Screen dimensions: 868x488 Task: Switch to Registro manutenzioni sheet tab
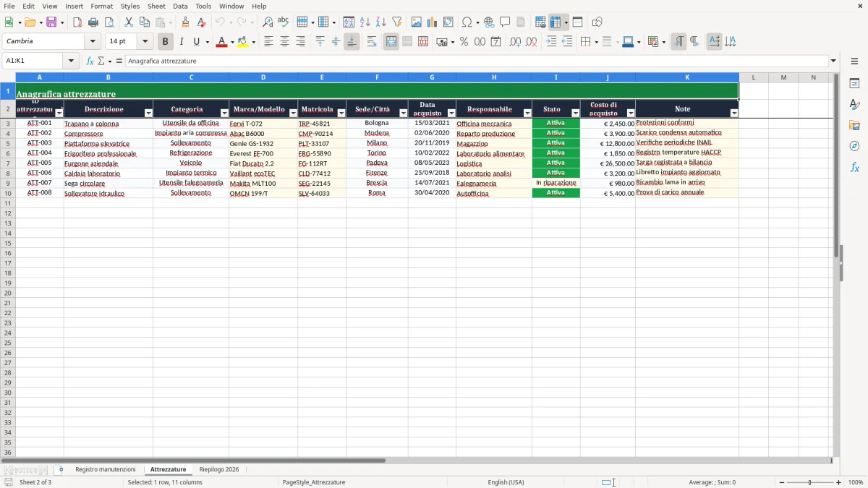105,469
